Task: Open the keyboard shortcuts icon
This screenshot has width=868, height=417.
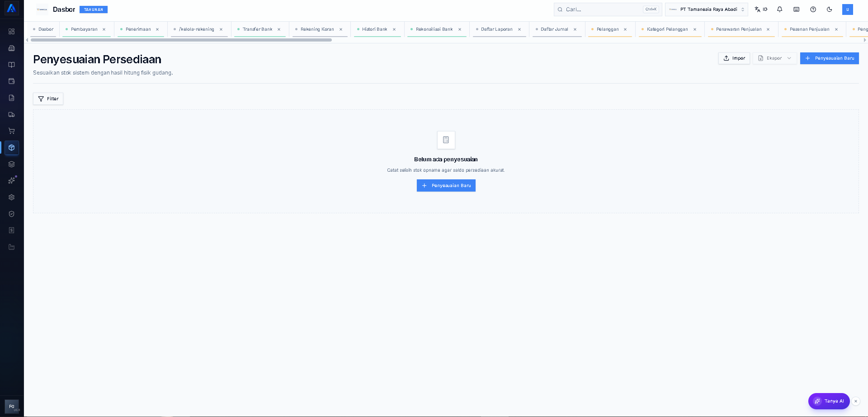Action: coord(797,9)
